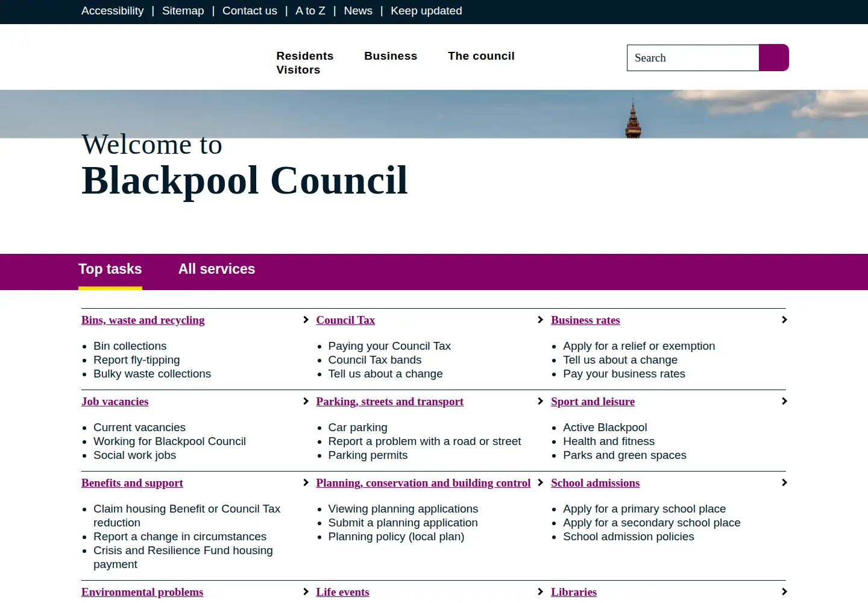The height and width of the screenshot is (603, 868).
Task: Open the Visitors menu
Action: coord(298,70)
